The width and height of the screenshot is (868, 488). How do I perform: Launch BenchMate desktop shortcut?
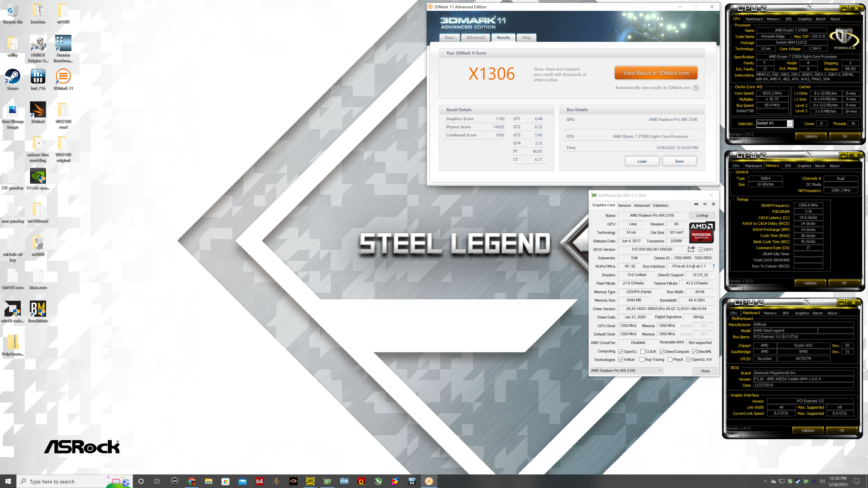38,312
